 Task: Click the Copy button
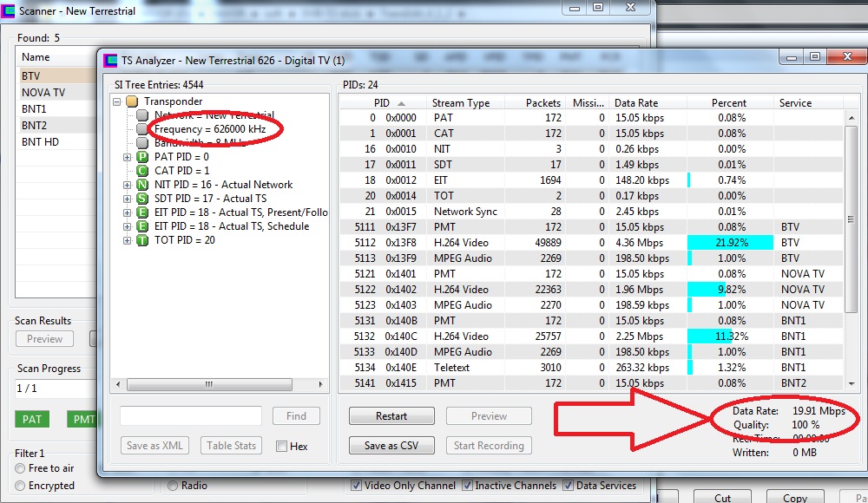[795, 497]
